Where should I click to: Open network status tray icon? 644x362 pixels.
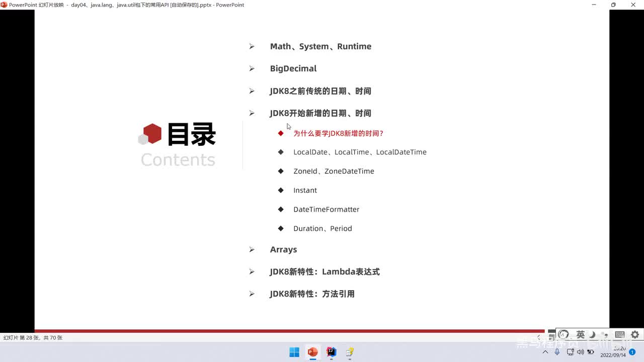(571, 352)
